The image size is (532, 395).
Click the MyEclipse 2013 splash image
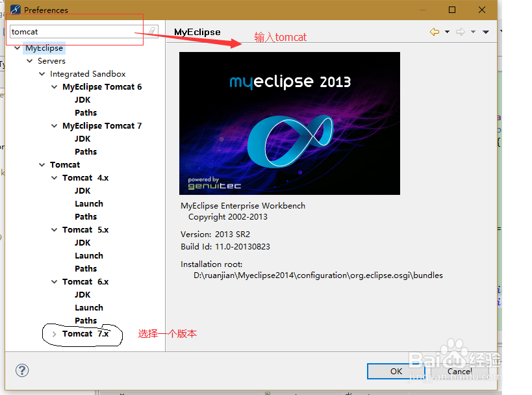(x=290, y=123)
